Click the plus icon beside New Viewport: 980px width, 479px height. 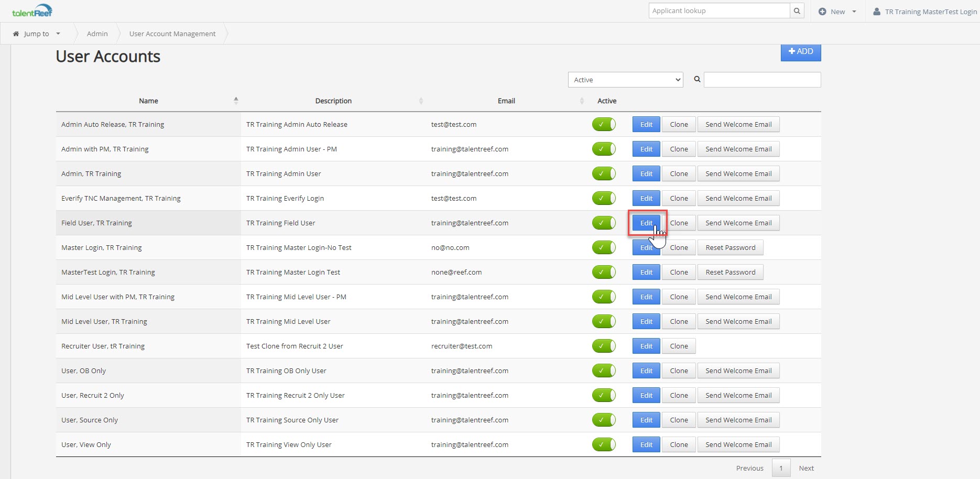[822, 12]
